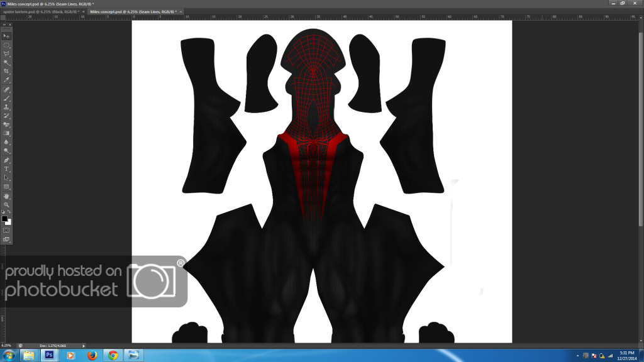Click the vertical canvas scrollbar
Image resolution: width=644 pixels, height=362 pixels.
pos(641,129)
